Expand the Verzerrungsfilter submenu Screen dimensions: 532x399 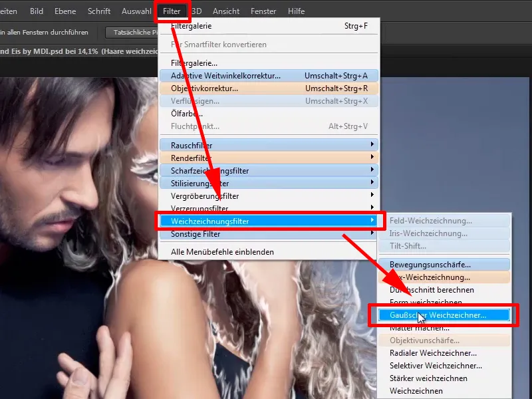[269, 208]
